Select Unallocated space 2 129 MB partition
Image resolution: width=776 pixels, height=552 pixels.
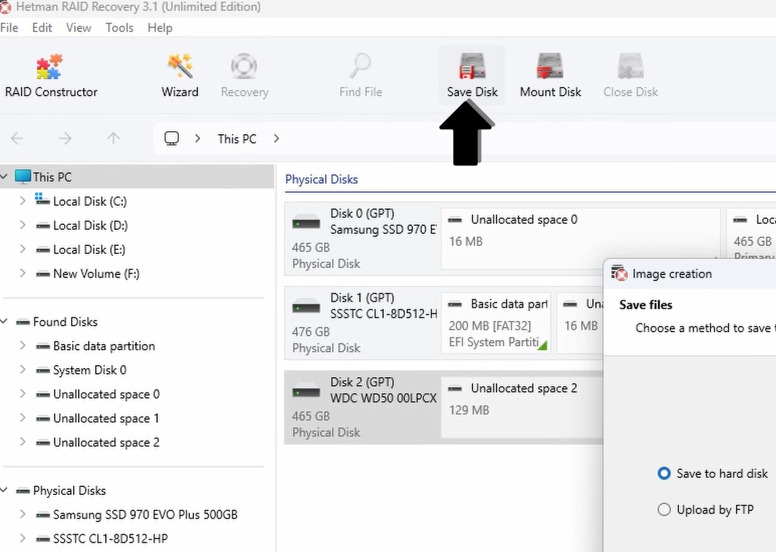point(523,407)
